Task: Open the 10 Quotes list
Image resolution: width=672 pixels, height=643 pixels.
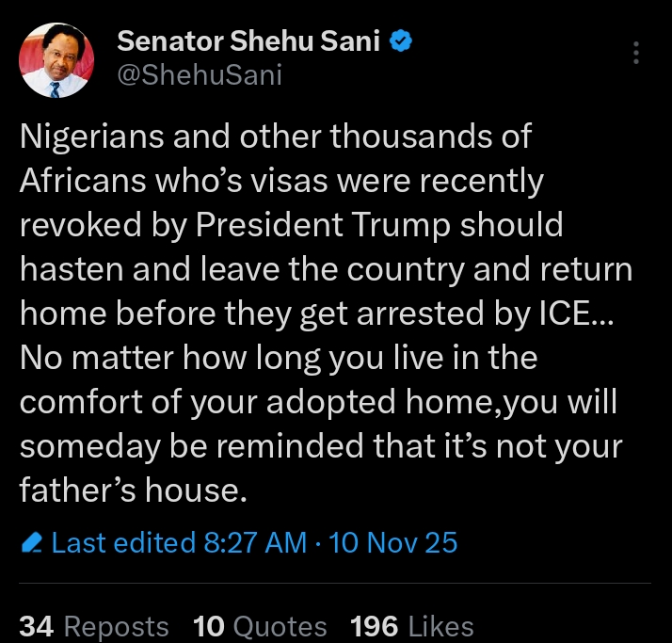Action: (x=260, y=626)
